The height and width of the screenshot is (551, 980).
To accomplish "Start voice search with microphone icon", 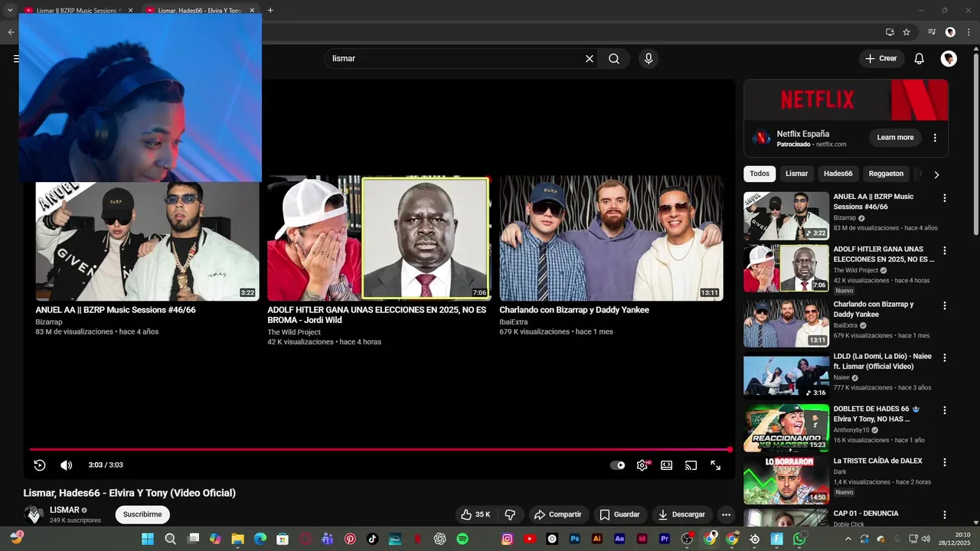I will click(x=648, y=59).
